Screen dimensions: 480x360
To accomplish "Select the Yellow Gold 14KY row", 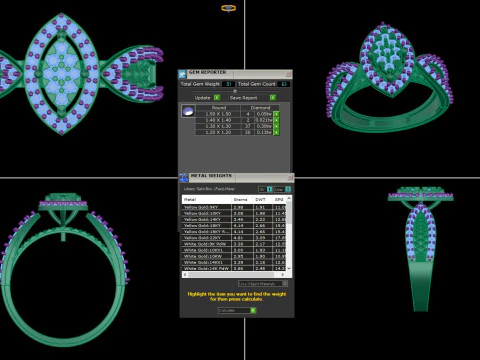I will pos(234,219).
